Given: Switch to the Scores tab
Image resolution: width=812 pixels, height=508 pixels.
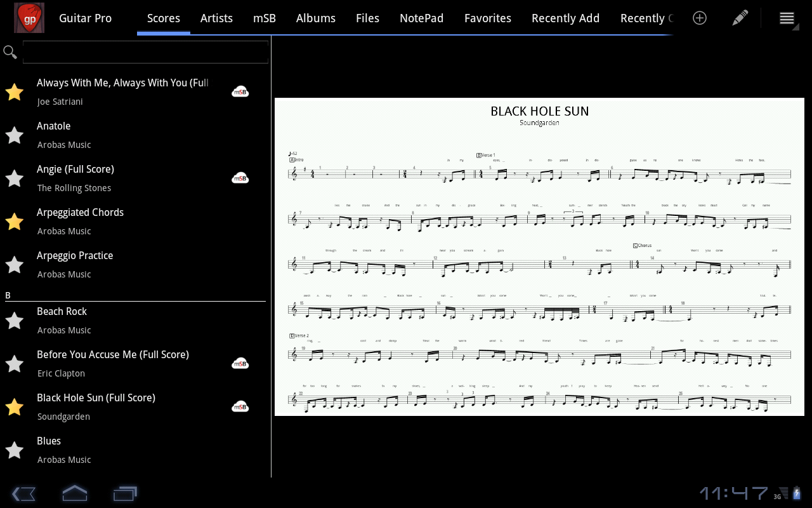Looking at the screenshot, I should coord(164,18).
